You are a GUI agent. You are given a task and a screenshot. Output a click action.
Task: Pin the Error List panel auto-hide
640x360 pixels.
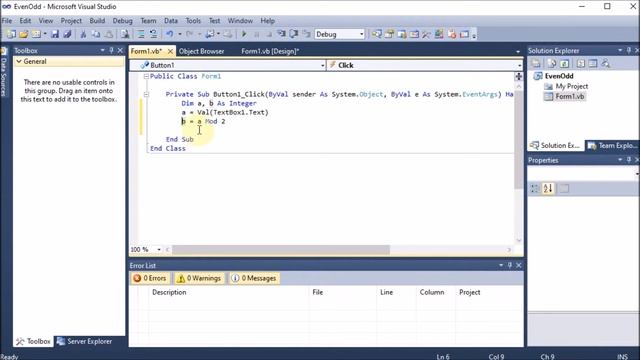point(510,265)
